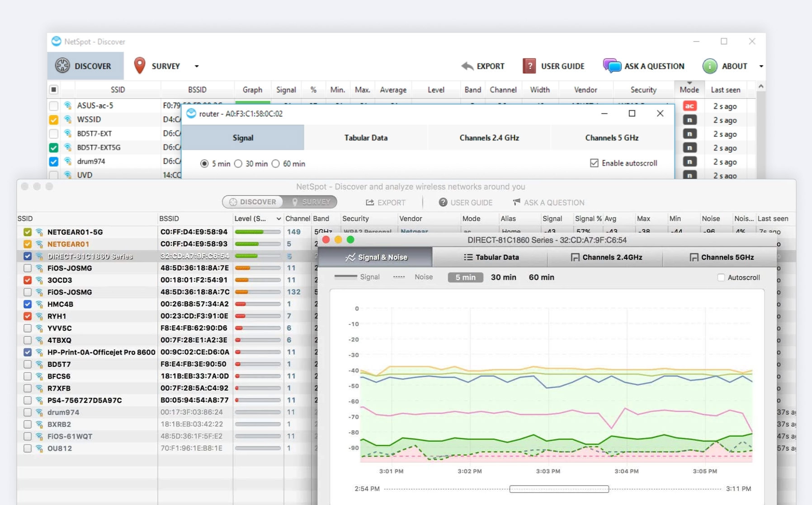Click the green zoom dot of DIRECT-81C1860 window
This screenshot has width=812, height=505.
point(350,239)
